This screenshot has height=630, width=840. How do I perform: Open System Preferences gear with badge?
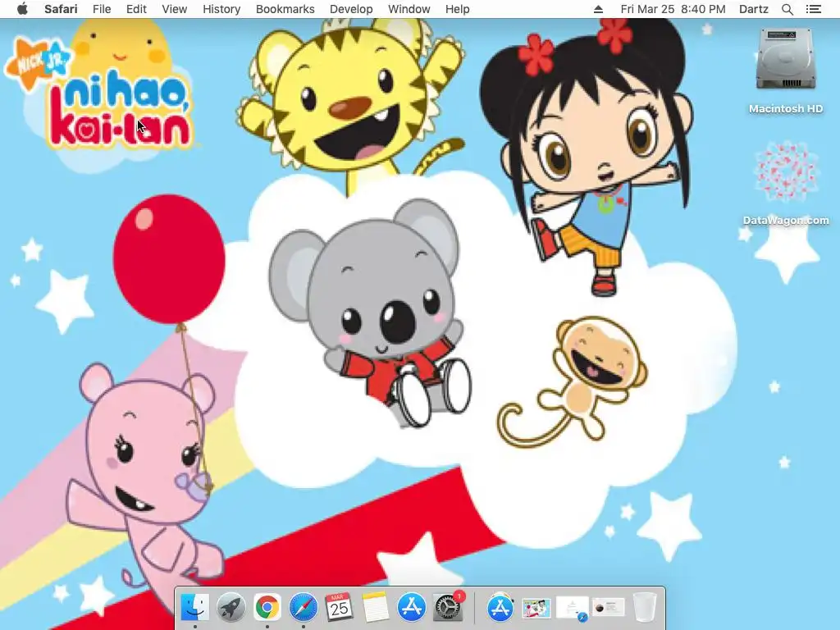point(448,608)
